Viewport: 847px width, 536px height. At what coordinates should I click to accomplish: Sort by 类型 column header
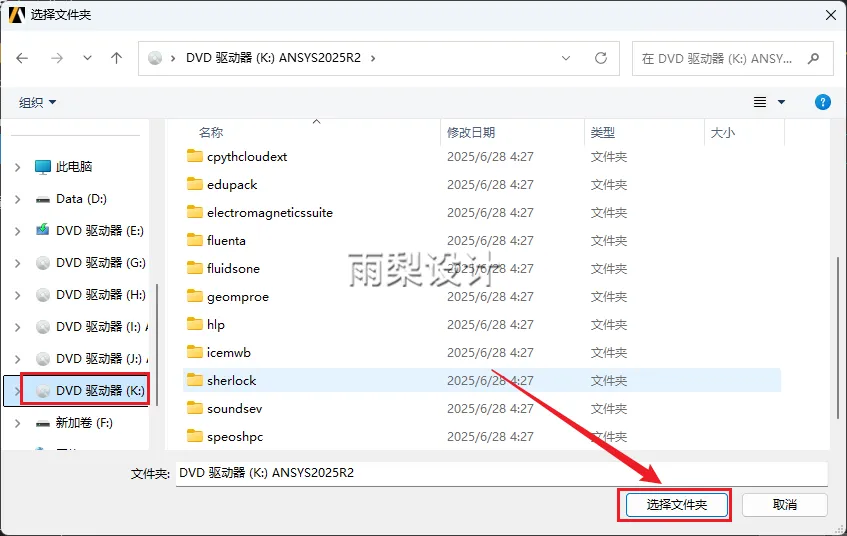603,132
